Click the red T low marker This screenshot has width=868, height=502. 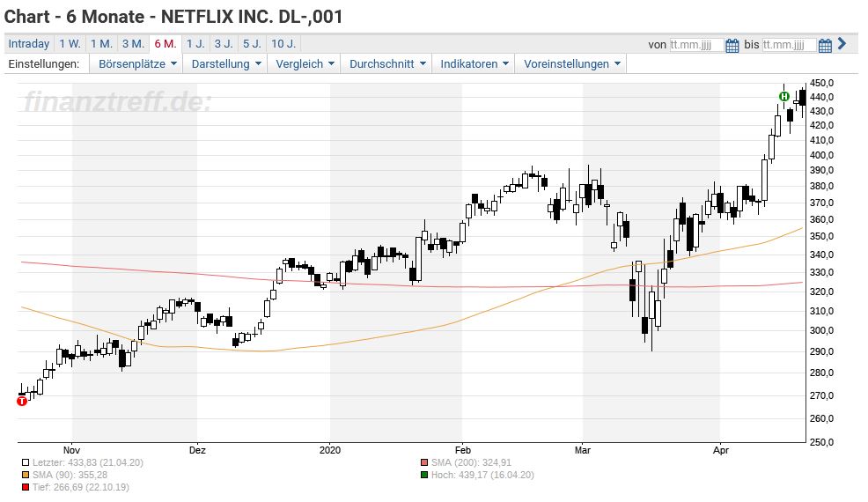coord(22,401)
